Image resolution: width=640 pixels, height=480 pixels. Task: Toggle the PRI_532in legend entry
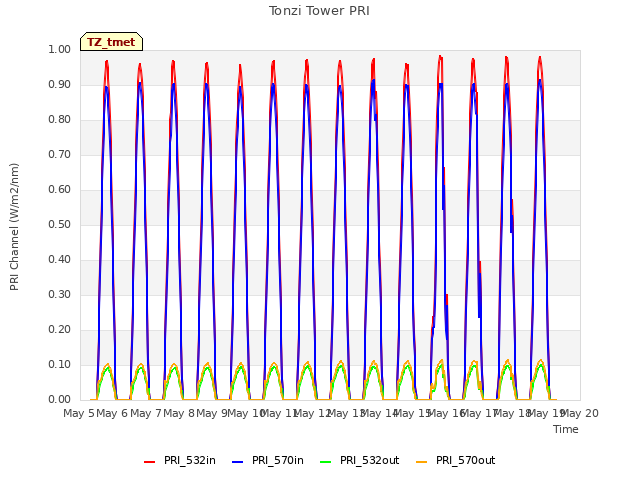(x=180, y=460)
